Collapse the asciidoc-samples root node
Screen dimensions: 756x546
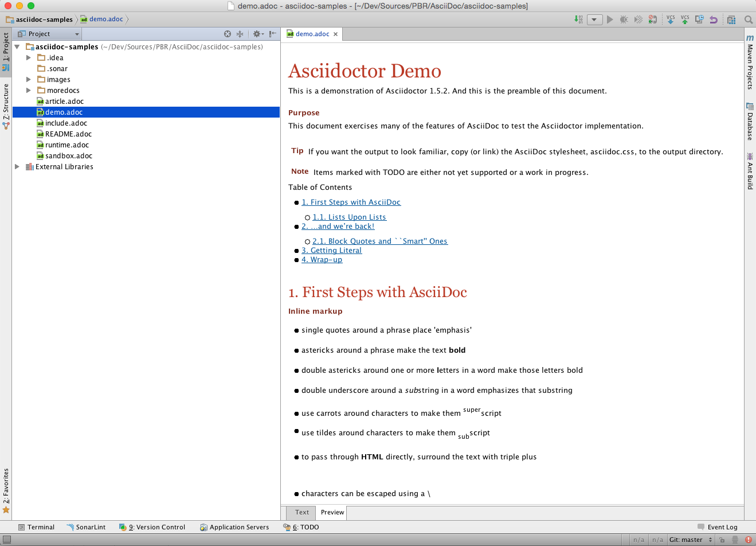click(x=17, y=47)
